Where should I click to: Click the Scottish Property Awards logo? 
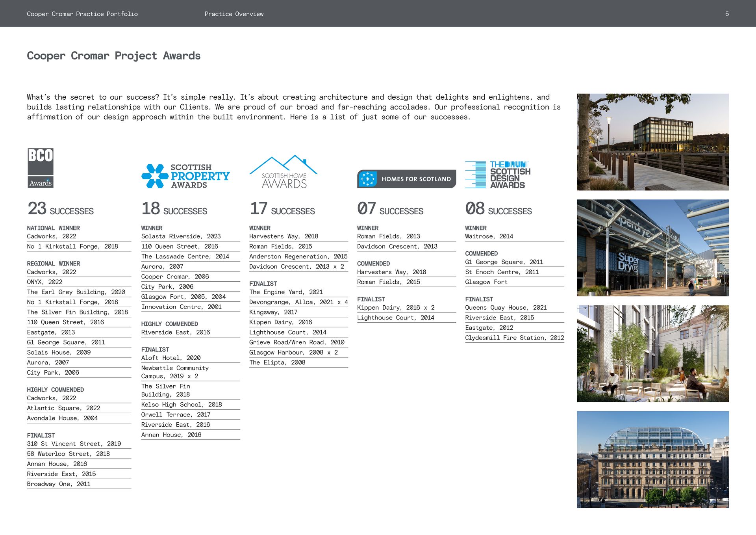pyautogui.click(x=185, y=176)
